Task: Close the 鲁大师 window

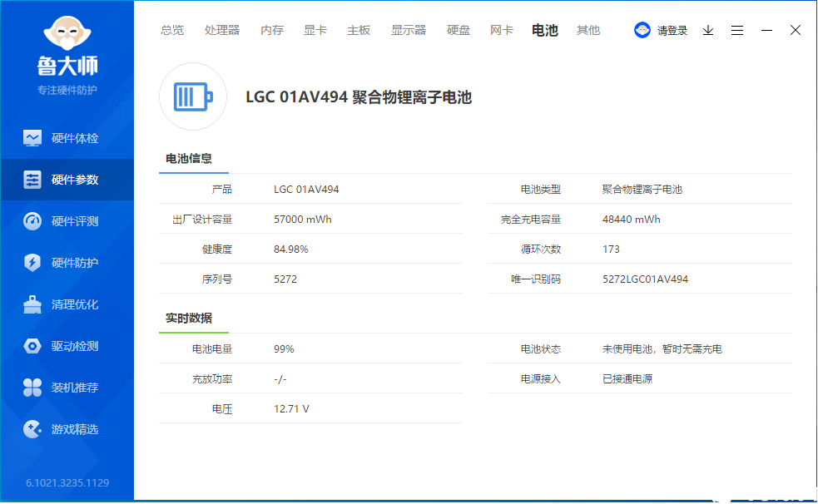Action: point(795,30)
